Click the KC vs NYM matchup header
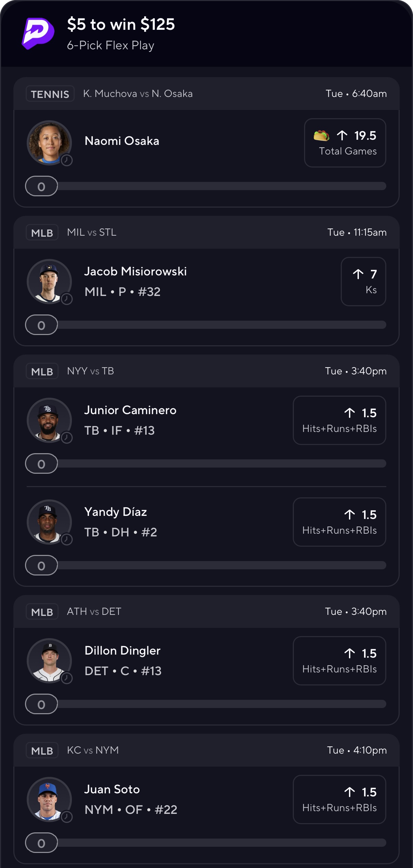 [93, 750]
